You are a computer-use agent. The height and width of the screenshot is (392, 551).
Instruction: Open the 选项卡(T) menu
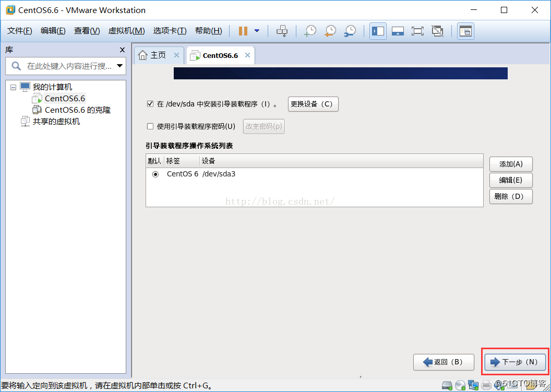pyautogui.click(x=170, y=31)
